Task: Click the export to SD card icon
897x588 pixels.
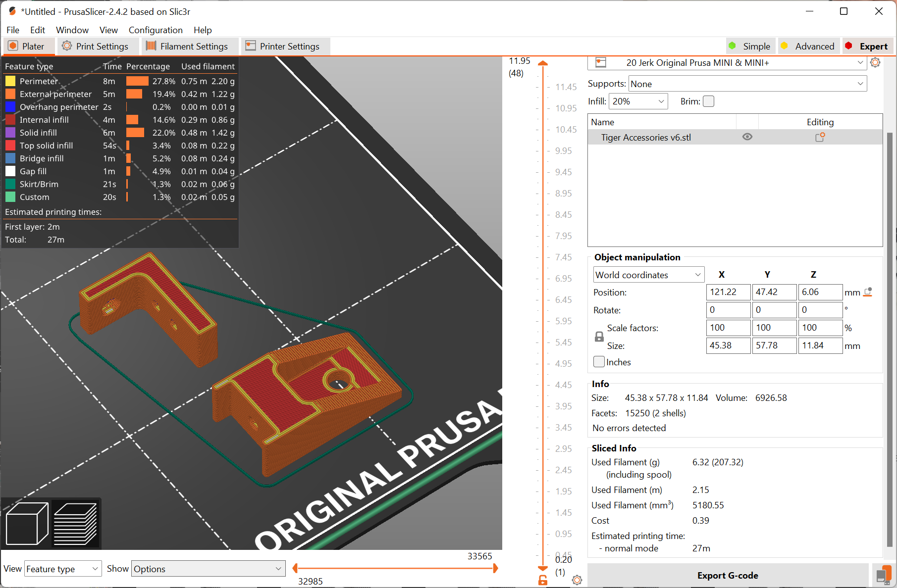Action: pyautogui.click(x=883, y=575)
